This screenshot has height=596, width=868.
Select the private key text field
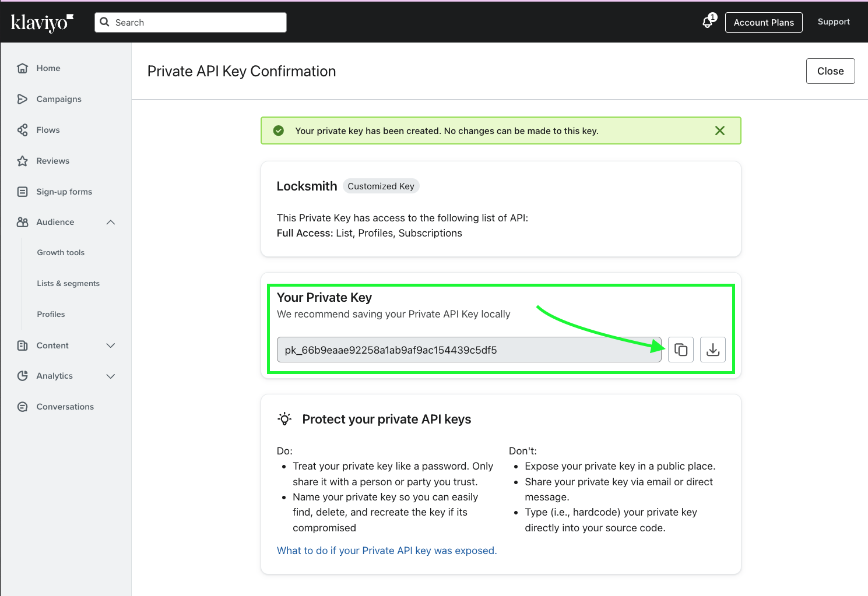click(469, 350)
